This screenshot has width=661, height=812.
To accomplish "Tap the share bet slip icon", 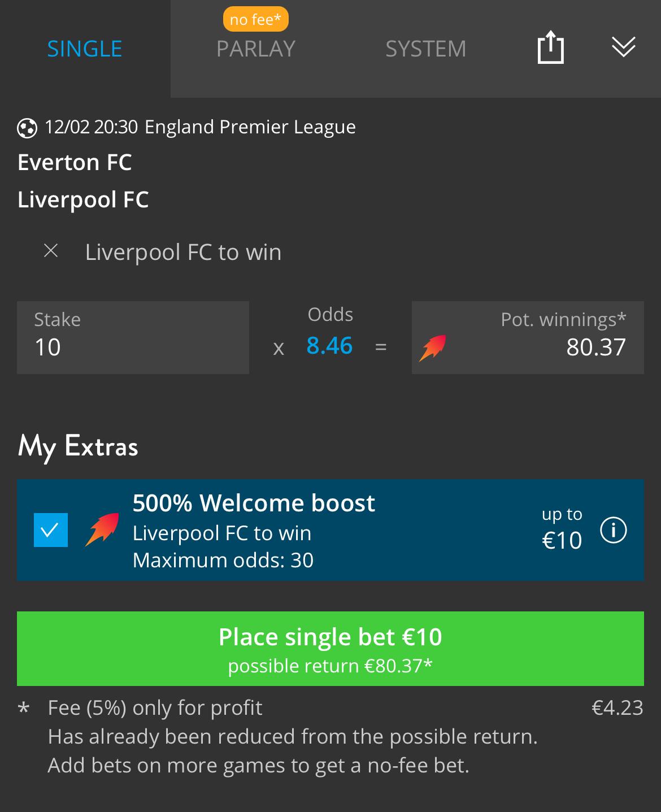I will tap(550, 47).
